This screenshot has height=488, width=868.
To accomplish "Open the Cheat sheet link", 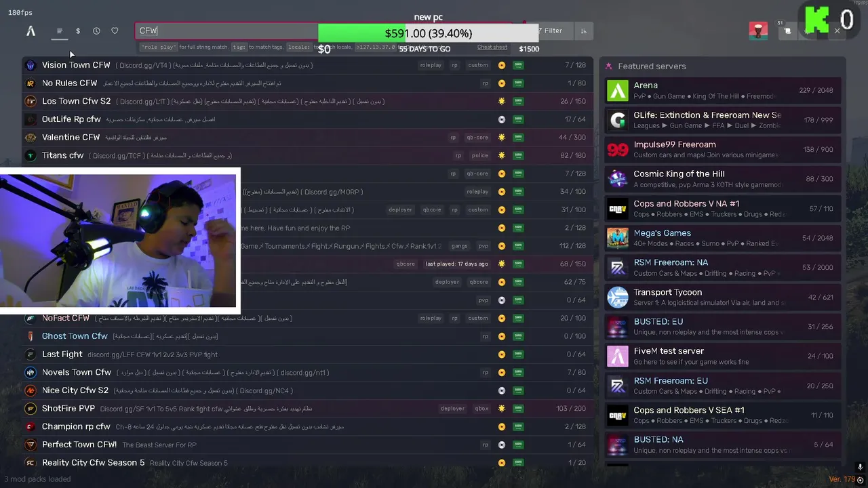I will coord(492,47).
